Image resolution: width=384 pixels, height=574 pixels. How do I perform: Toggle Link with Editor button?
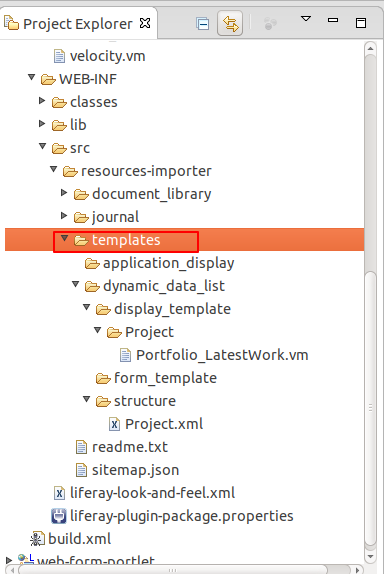[x=230, y=23]
